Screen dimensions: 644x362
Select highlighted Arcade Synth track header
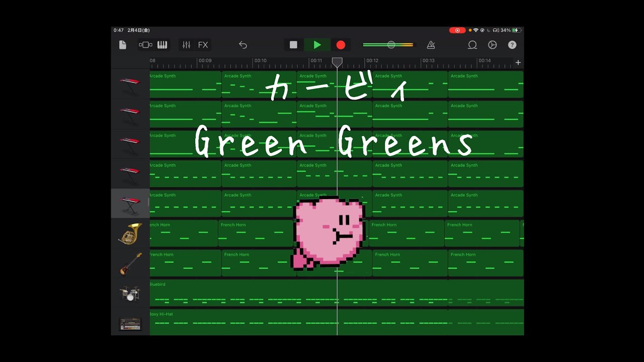[130, 204]
